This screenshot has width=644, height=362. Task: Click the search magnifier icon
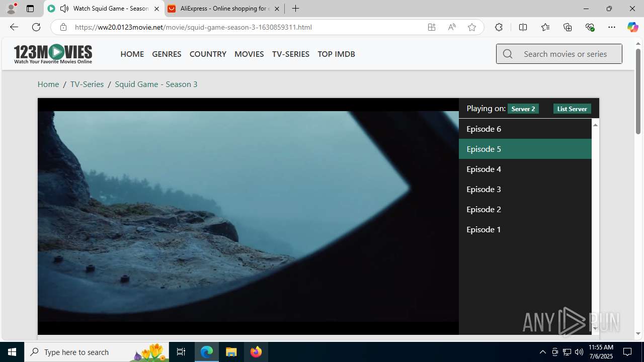pyautogui.click(x=508, y=54)
